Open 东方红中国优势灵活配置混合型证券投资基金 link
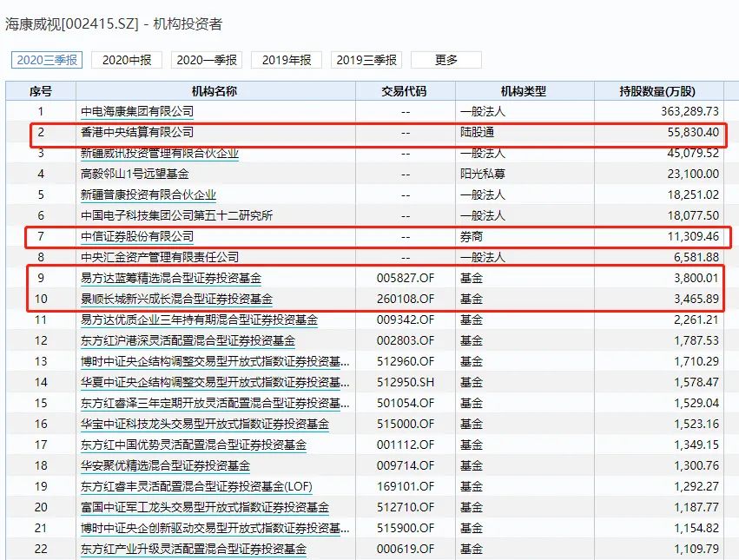This screenshot has width=739, height=560. [x=194, y=445]
